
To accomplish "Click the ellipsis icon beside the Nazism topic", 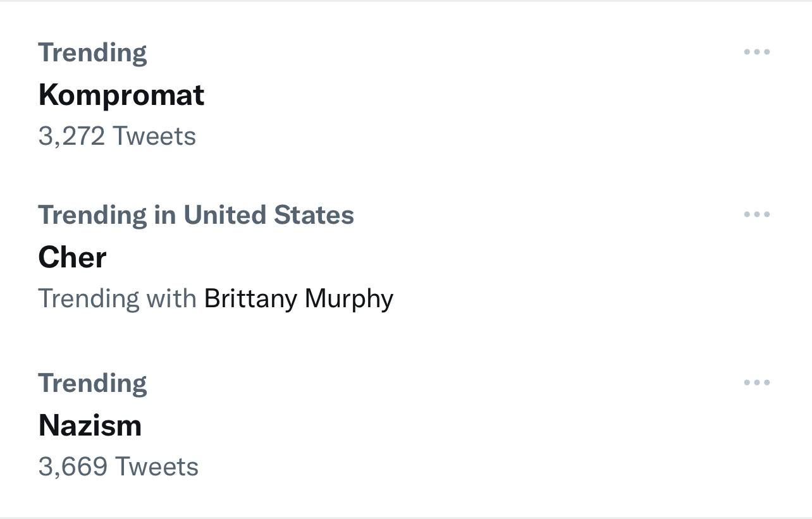I will point(758,382).
